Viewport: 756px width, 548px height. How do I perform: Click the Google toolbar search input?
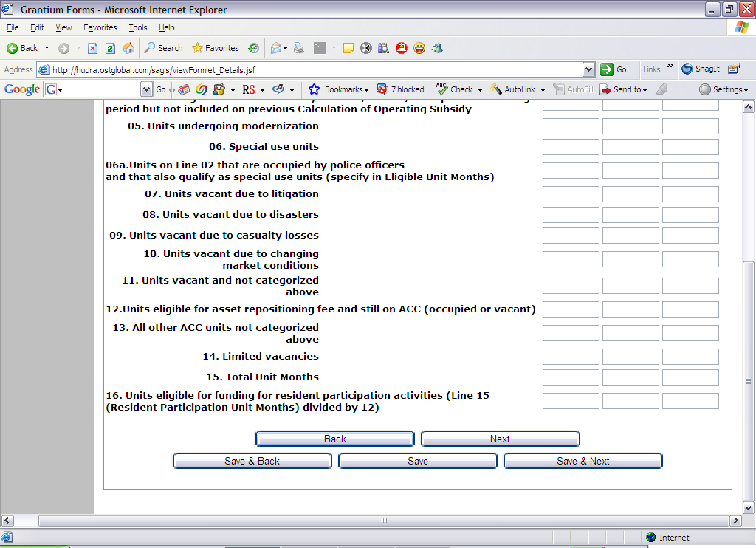point(98,89)
